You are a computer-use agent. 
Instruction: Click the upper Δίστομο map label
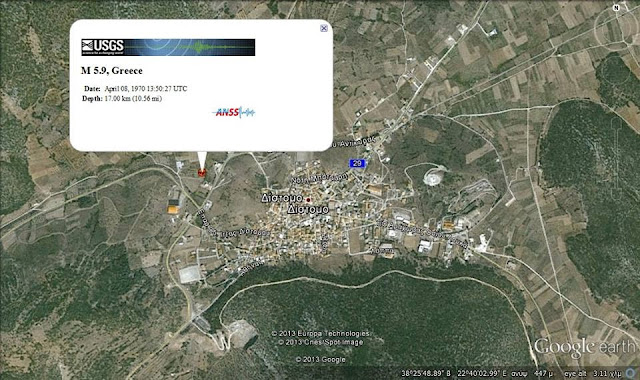282,198
